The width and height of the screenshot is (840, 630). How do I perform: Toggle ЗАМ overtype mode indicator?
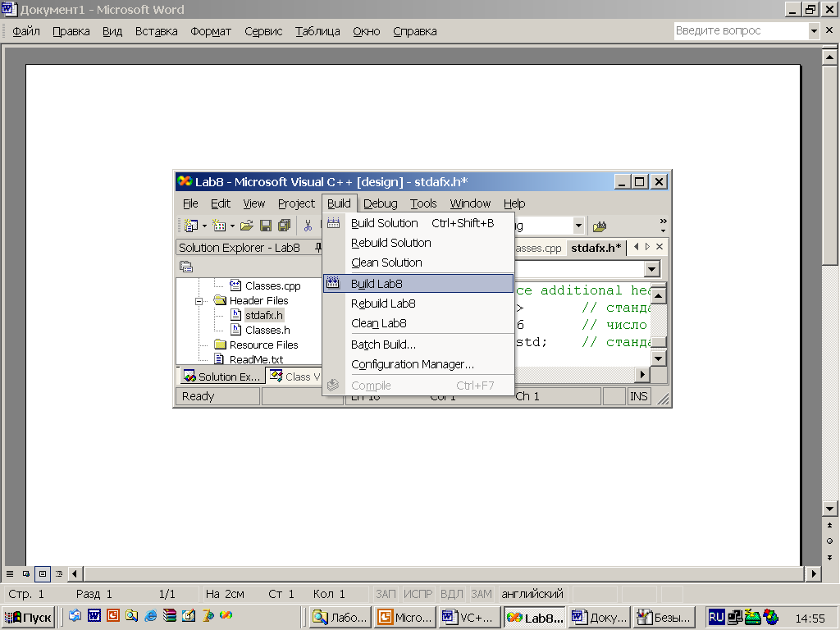(x=481, y=594)
